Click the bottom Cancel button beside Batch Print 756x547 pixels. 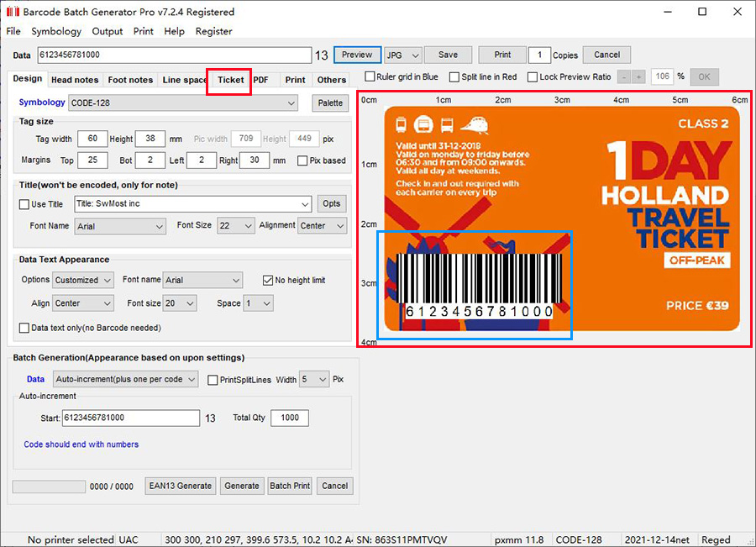click(x=334, y=487)
